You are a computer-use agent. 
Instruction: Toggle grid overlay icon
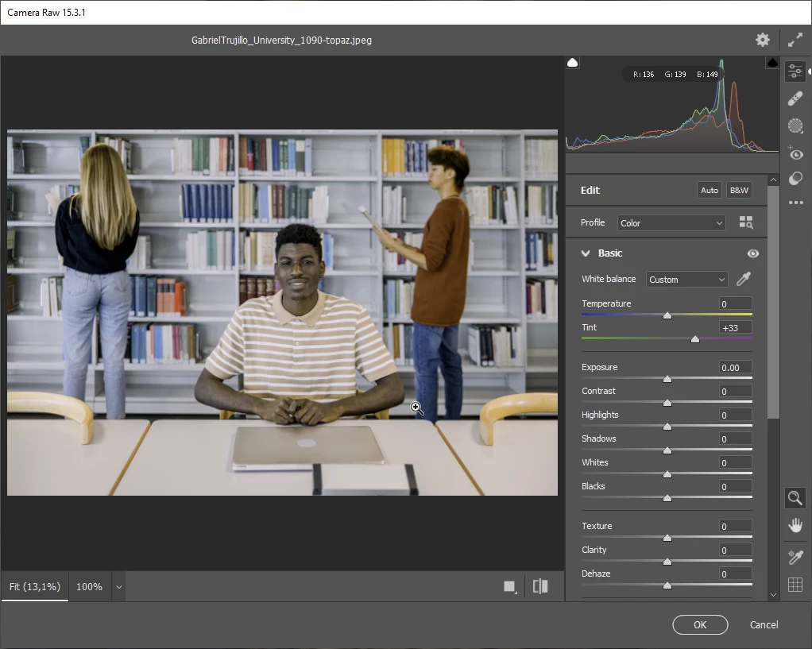795,585
